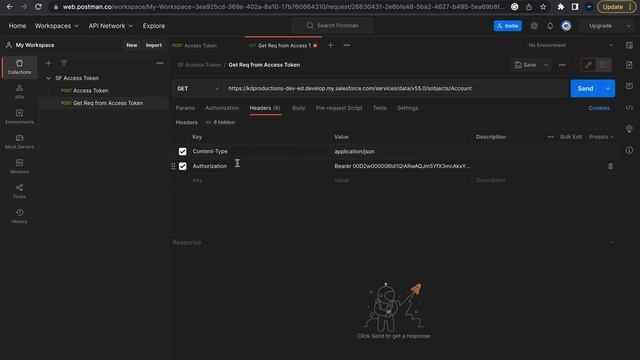Open the browser extensions puzzle icon
Screen dimensions: 640x360
click(560, 7)
